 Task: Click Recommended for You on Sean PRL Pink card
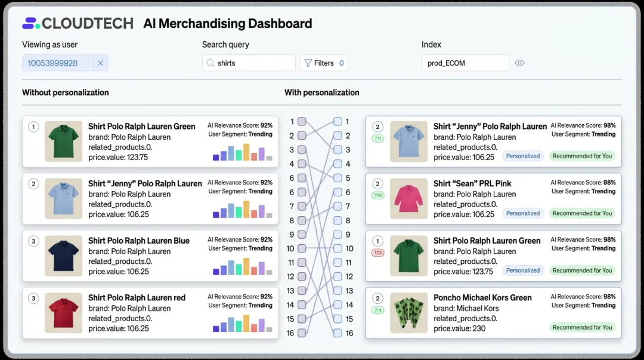click(582, 213)
